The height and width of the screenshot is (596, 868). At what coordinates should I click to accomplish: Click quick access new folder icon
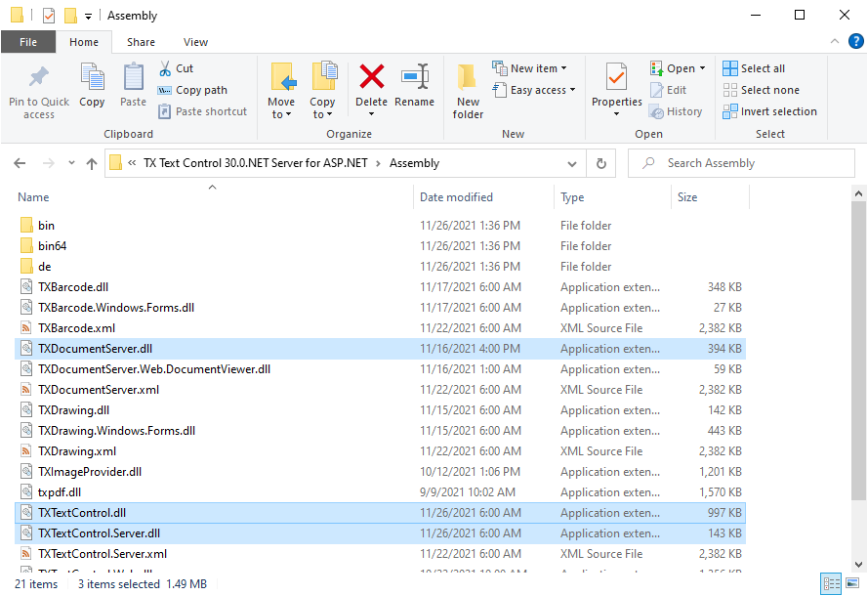[70, 16]
